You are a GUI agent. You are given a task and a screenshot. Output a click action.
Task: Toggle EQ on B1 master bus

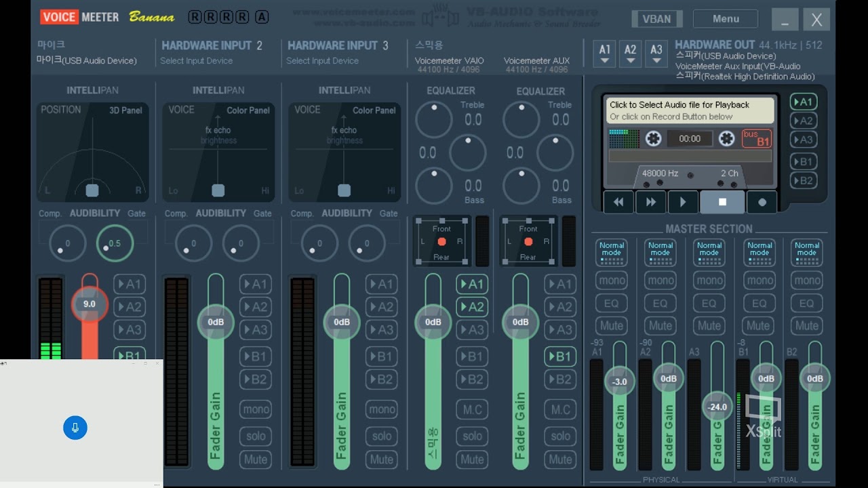pos(759,304)
